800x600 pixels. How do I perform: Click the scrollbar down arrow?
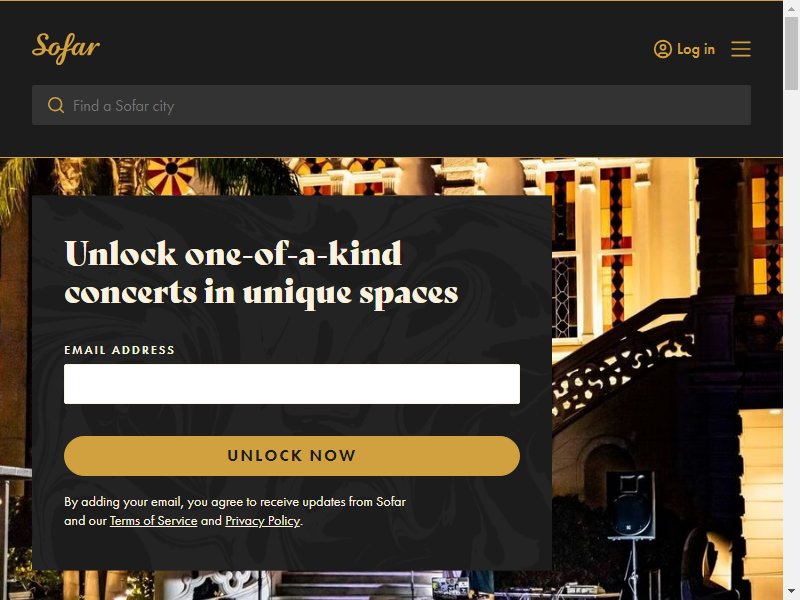coord(791,593)
